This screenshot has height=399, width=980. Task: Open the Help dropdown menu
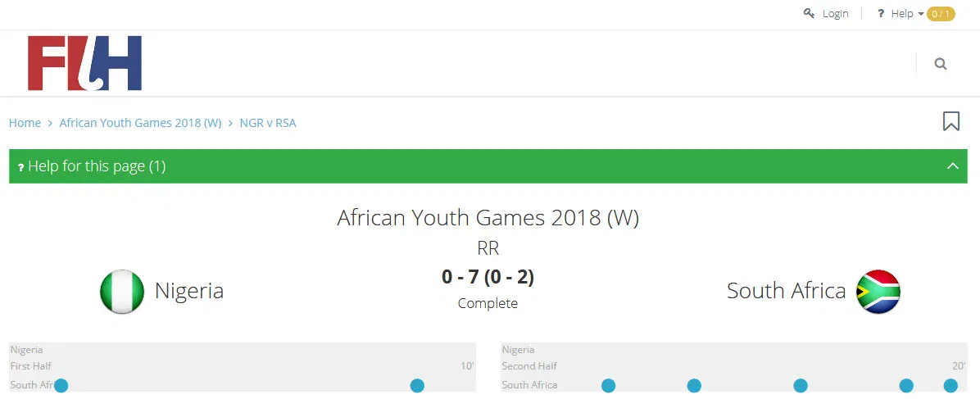(x=906, y=14)
